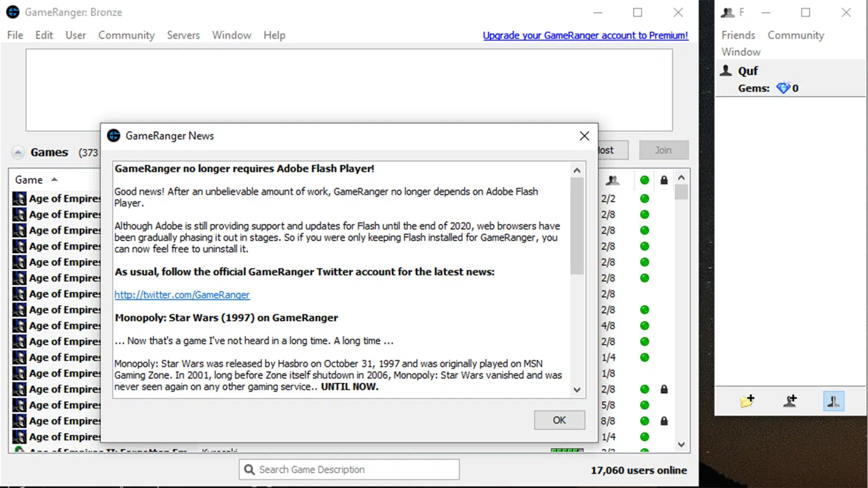
Task: Click games list scroll up arrow
Action: 681,178
